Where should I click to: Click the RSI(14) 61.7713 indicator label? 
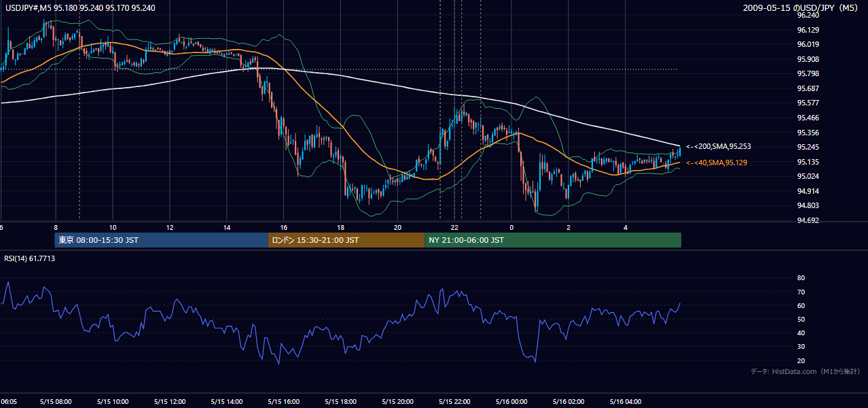[30, 258]
